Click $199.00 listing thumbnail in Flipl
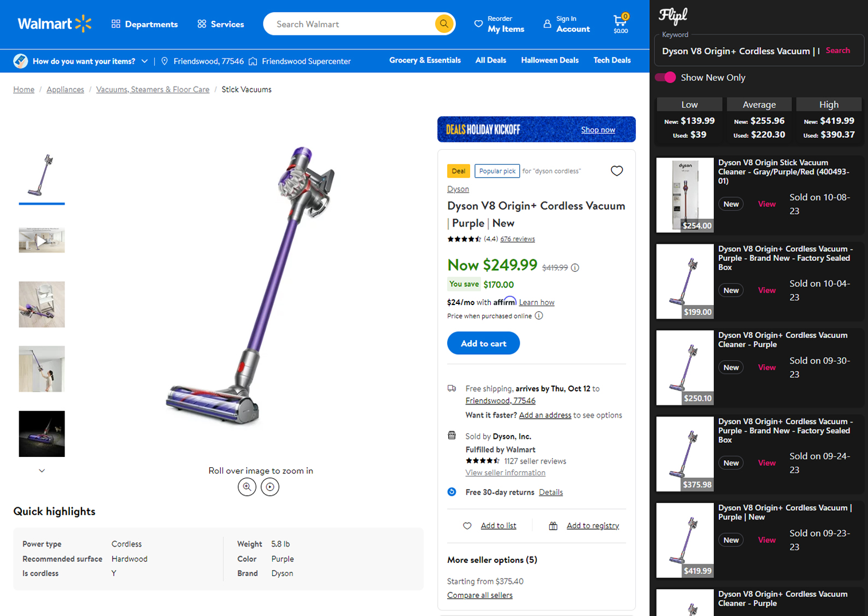The height and width of the screenshot is (616, 868). point(685,281)
